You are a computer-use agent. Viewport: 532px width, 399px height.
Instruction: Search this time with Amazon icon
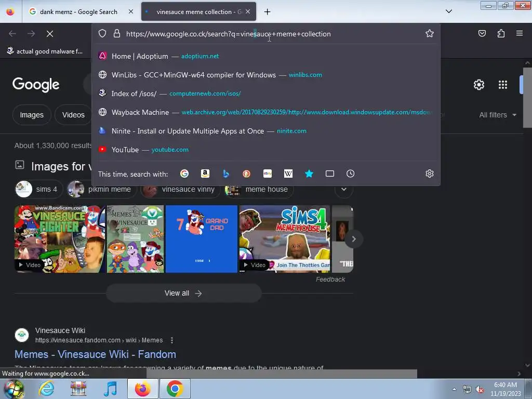point(205,174)
